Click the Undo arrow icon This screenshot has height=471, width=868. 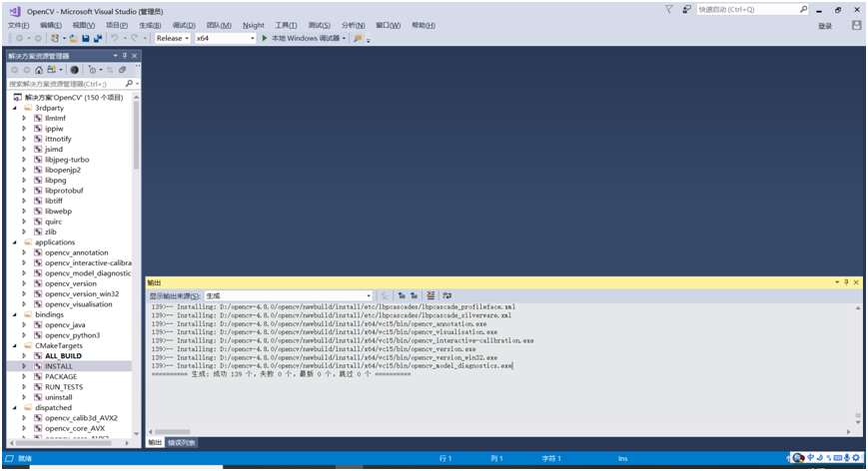click(114, 38)
